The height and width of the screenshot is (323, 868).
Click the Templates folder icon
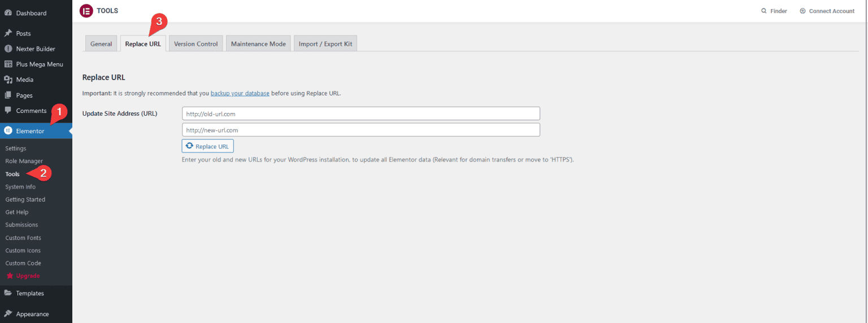tap(8, 293)
